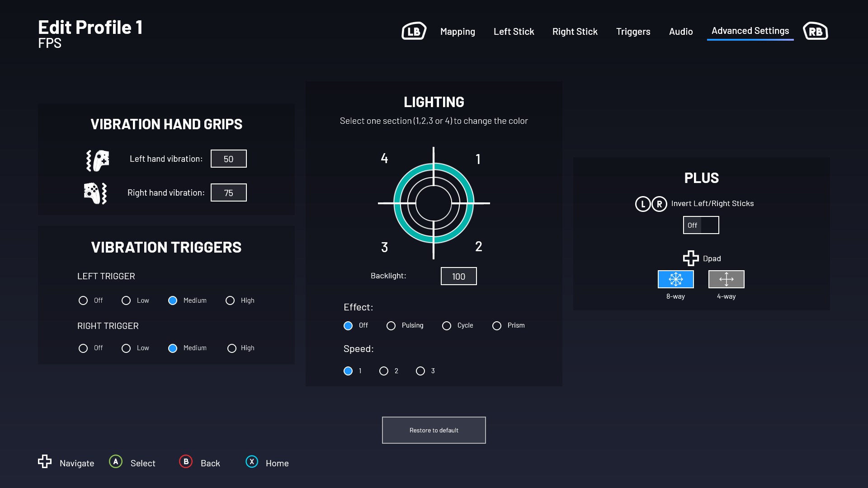Viewport: 868px width, 488px height.
Task: Click the Backlight value field
Action: [x=458, y=276]
